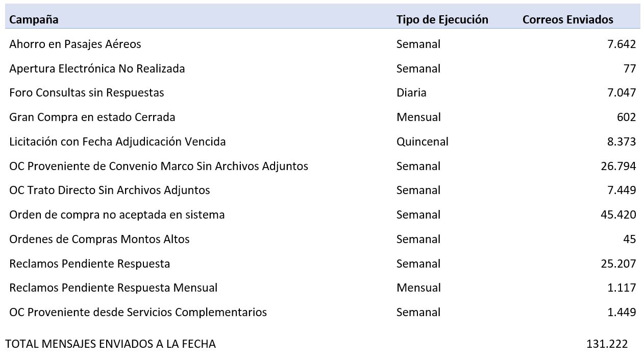Click the Diaria execution type cell
Viewport: 644px width, 357px height.
point(411,92)
